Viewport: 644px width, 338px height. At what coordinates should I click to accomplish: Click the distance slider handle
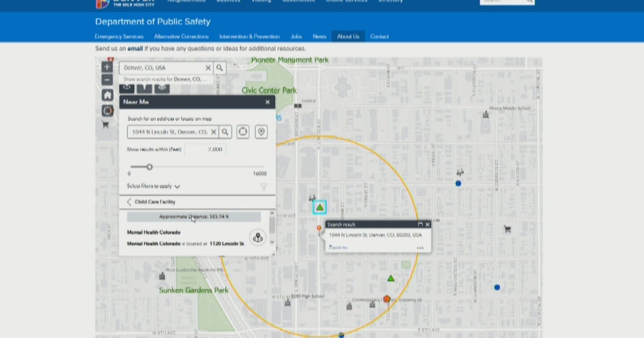(150, 167)
